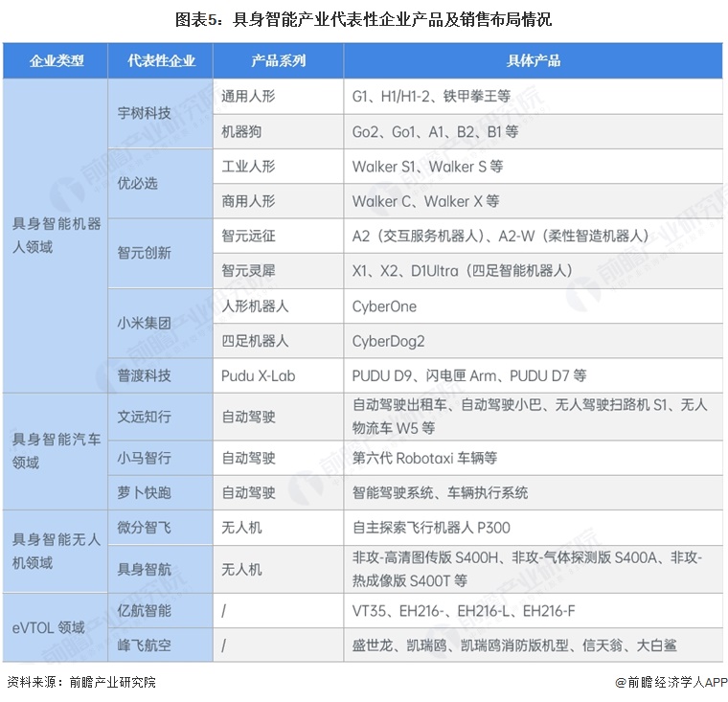Screen dimensions: 728x702
Task: Select the 具身智航 company cell
Action: (161, 569)
